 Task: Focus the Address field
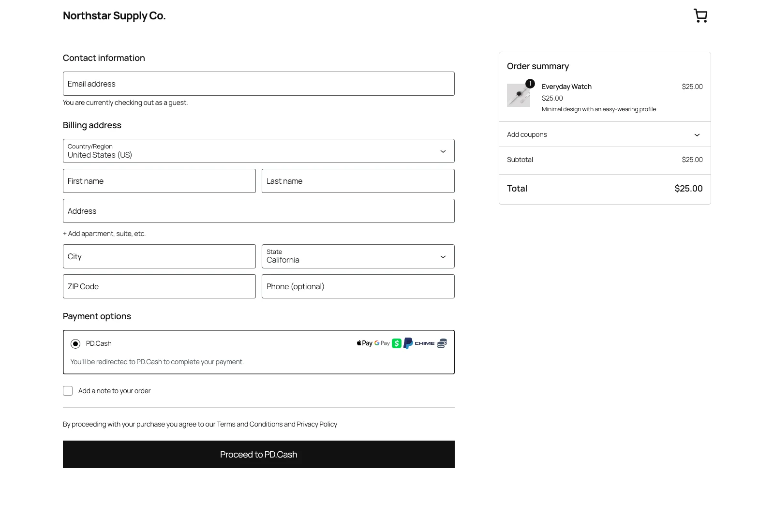pos(259,211)
